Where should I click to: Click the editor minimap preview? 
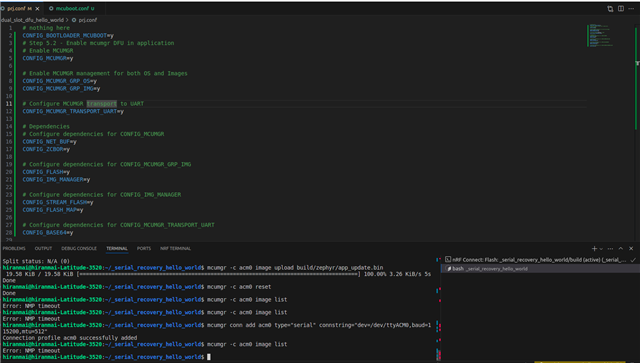coord(600,36)
